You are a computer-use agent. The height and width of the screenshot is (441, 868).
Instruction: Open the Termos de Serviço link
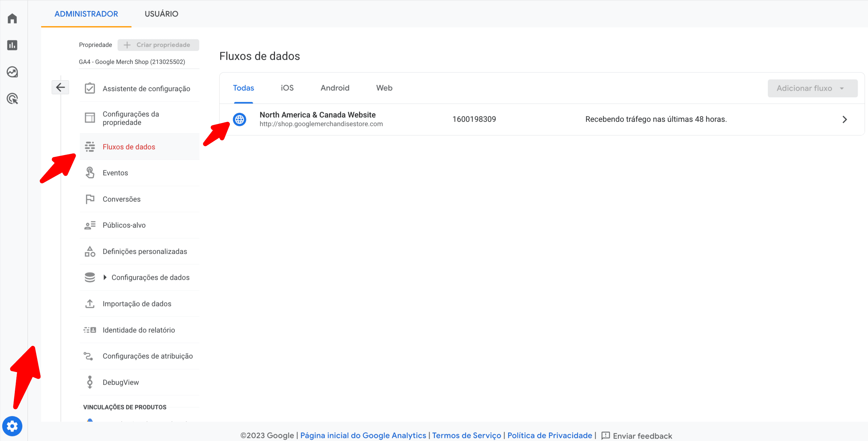pyautogui.click(x=466, y=435)
